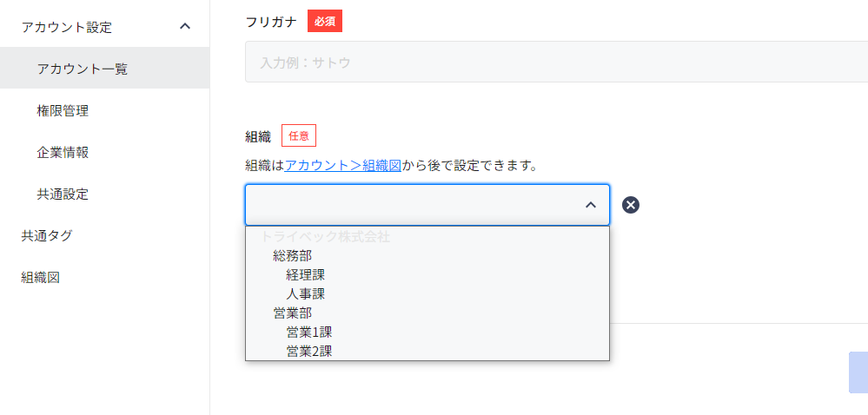This screenshot has height=415, width=868.
Task: Collapse the アカウント設定 sidebar section
Action: pyautogui.click(x=184, y=26)
